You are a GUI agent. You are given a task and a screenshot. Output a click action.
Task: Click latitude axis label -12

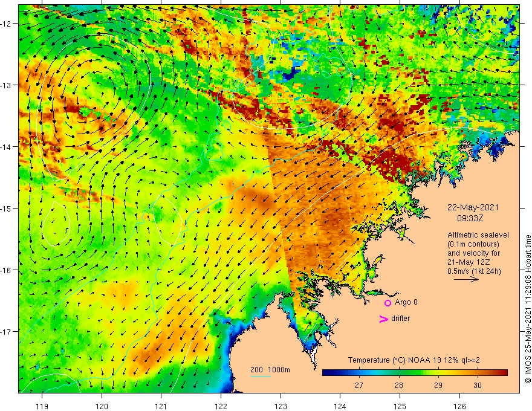(x=6, y=24)
